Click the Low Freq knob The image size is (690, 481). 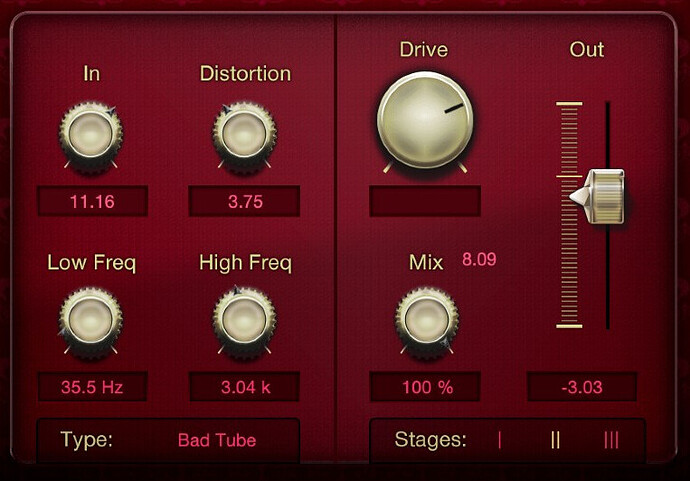pos(91,320)
